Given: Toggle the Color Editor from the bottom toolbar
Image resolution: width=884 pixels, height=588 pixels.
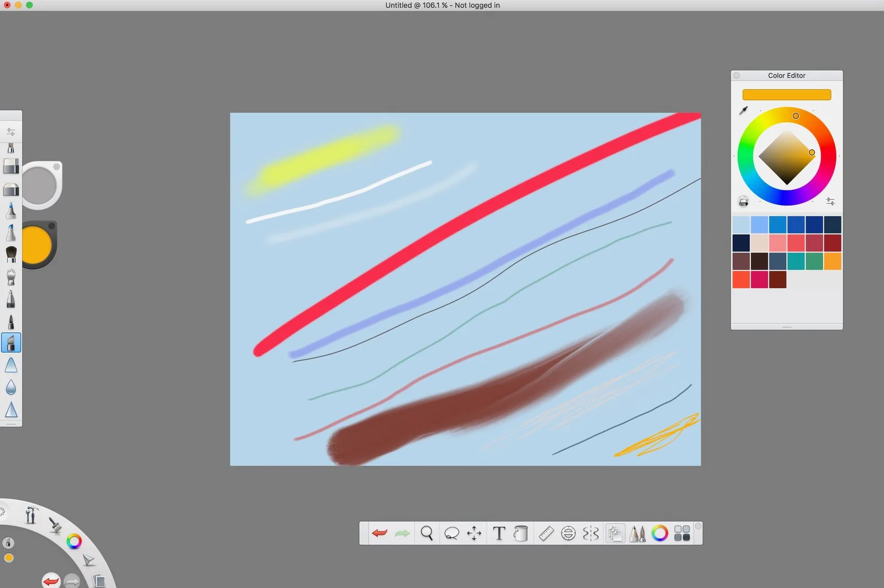Looking at the screenshot, I should pos(660,533).
